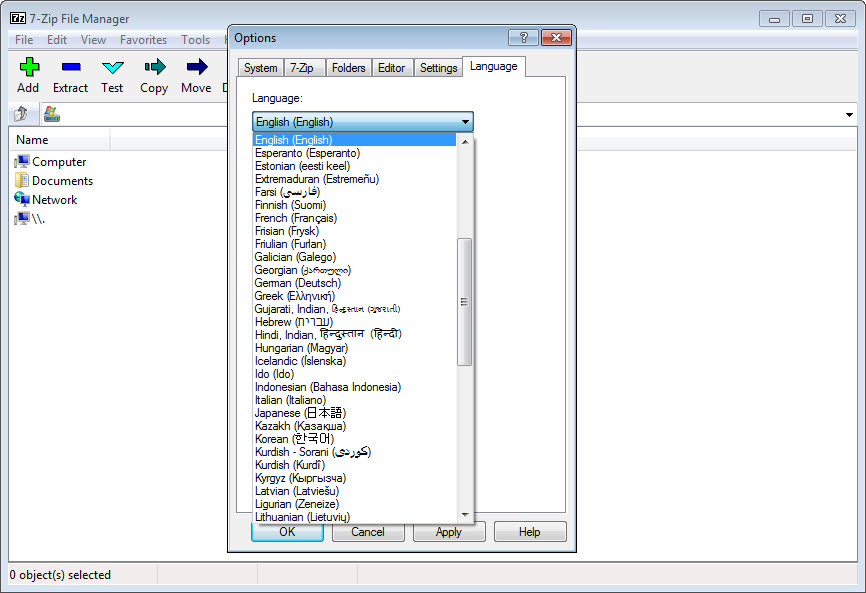Image resolution: width=866 pixels, height=593 pixels.
Task: Click the OK button
Action: click(287, 532)
